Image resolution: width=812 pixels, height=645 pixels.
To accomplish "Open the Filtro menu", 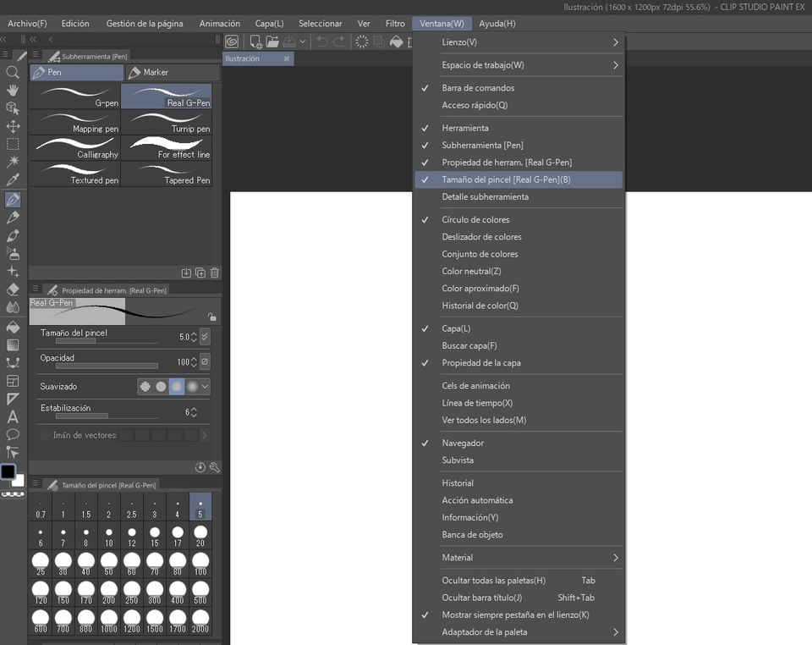I will [x=394, y=23].
